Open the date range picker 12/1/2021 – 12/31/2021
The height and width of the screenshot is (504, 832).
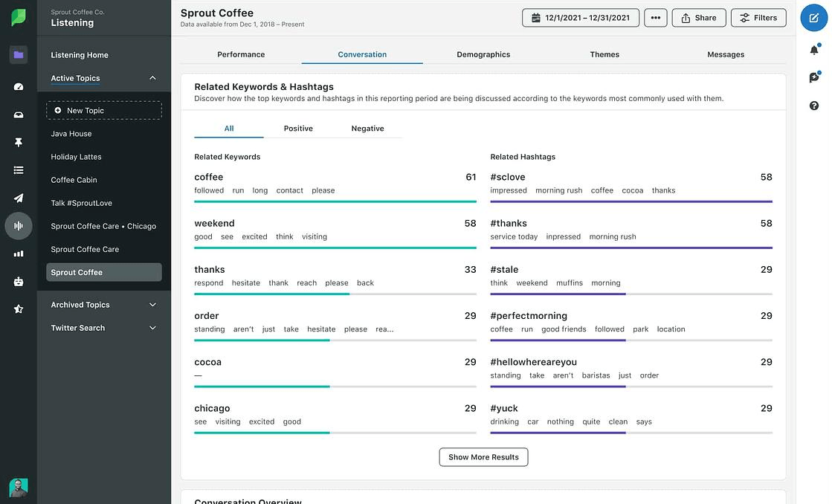click(581, 18)
